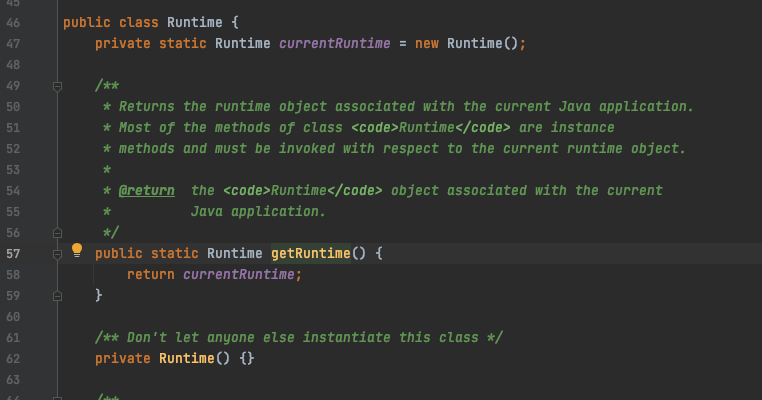Click the first <code>Runtime</code> text in line 51
Screen dimensions: 762x400
click(431, 128)
